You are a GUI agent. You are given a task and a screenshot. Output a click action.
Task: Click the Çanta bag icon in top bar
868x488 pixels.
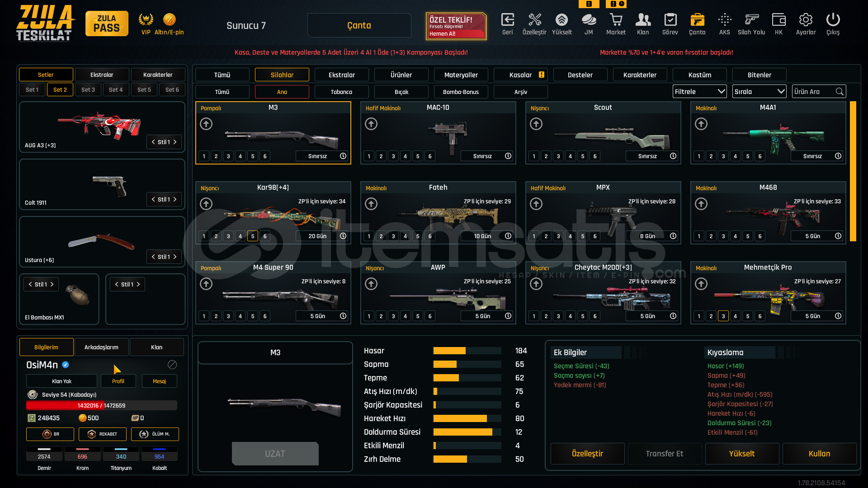coord(697,20)
